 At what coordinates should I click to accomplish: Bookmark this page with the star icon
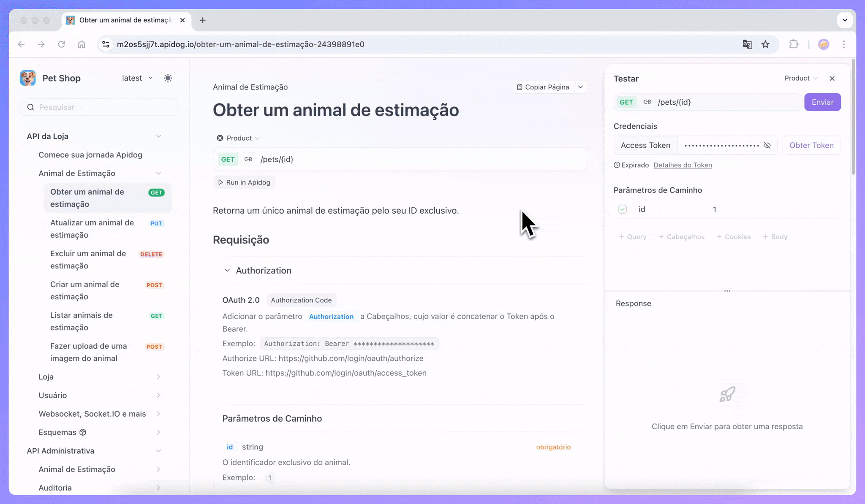tap(765, 44)
